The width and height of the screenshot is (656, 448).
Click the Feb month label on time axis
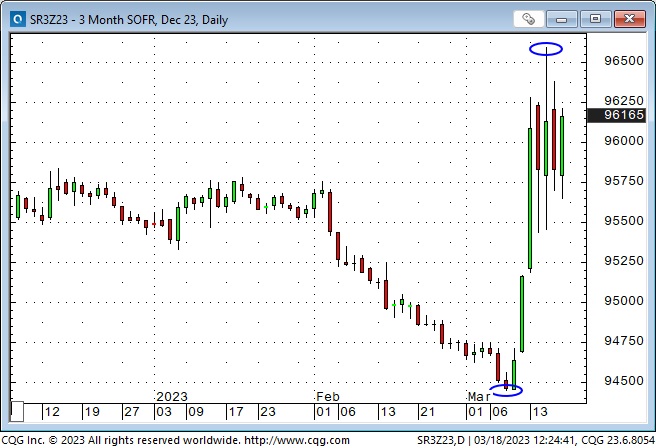(328, 397)
